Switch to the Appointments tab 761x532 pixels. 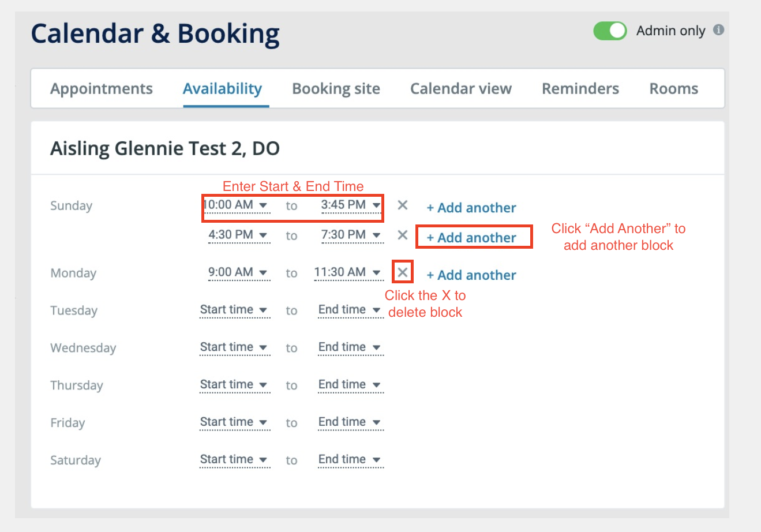click(x=102, y=88)
